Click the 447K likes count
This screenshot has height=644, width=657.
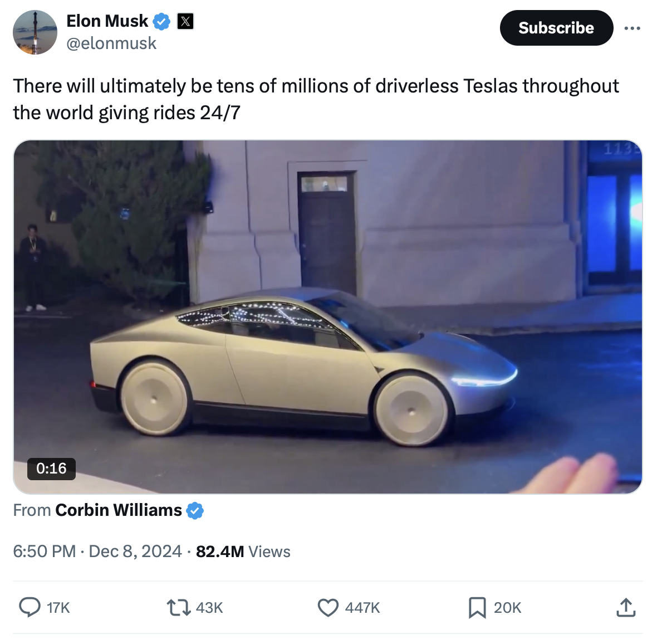pos(362,608)
